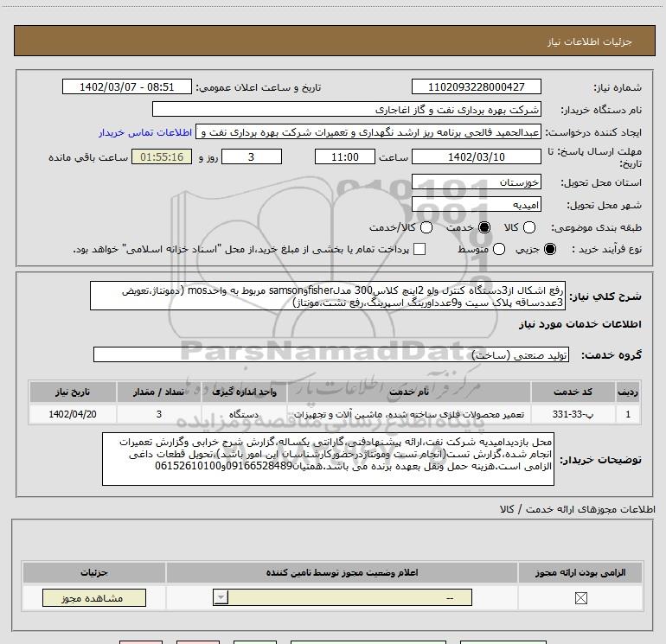
Task: Click the اعلام وضعیت مجوز column header
Action: [x=342, y=572]
